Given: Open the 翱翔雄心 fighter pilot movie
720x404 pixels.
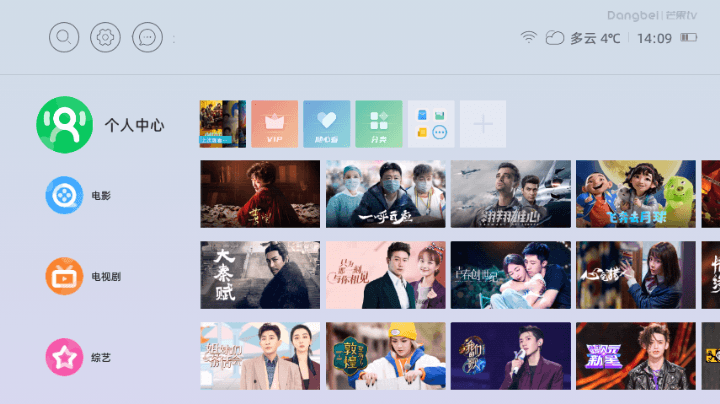Looking at the screenshot, I should tap(511, 194).
